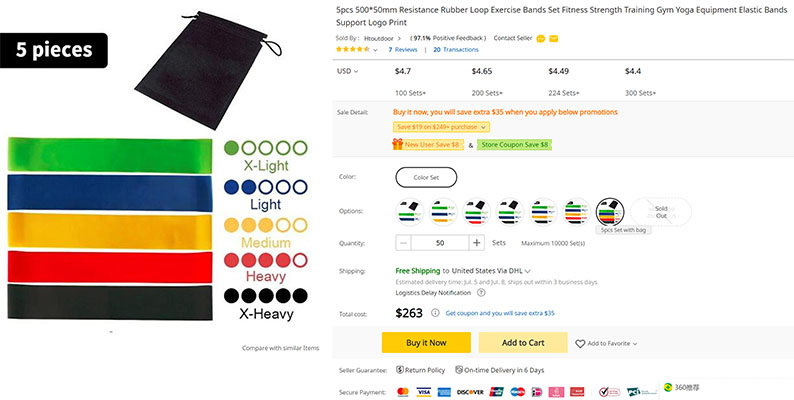Screen dimensions: 794x400
Task: Click the 360 browser recommendation icon
Action: (x=666, y=388)
